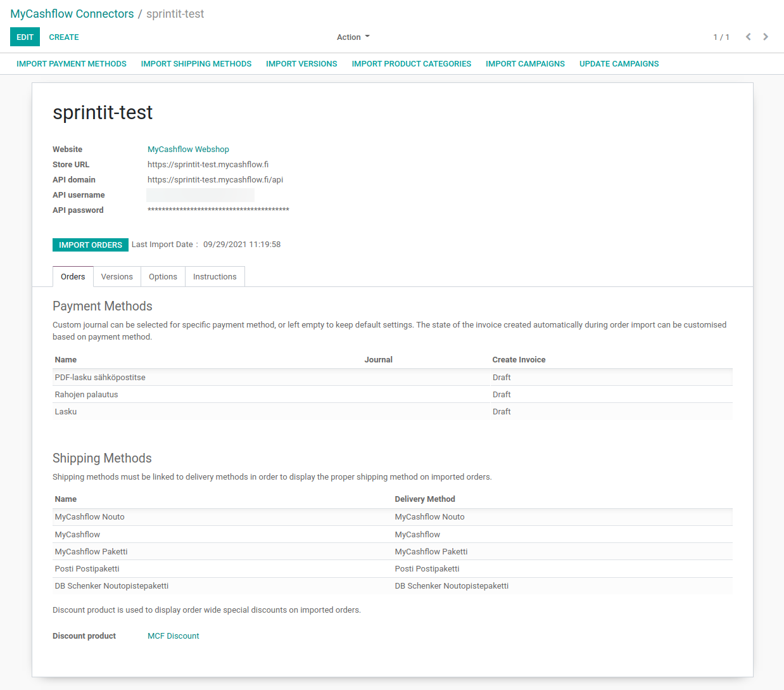Select the Orders tab
784x690 pixels.
coord(73,277)
